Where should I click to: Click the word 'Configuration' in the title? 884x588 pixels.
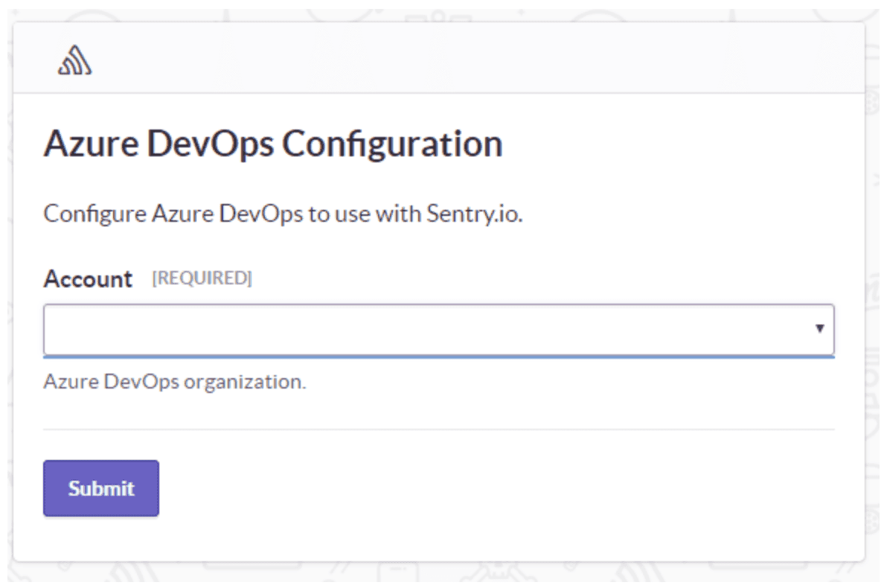point(391,144)
